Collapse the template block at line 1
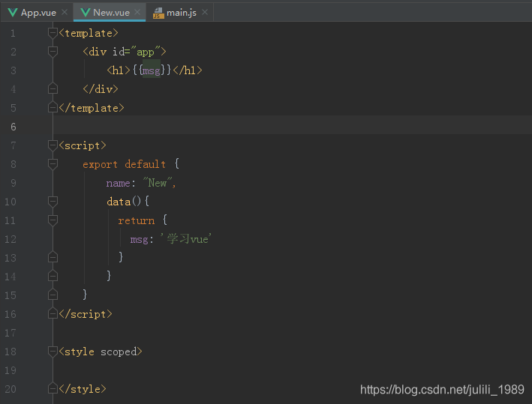 point(53,33)
